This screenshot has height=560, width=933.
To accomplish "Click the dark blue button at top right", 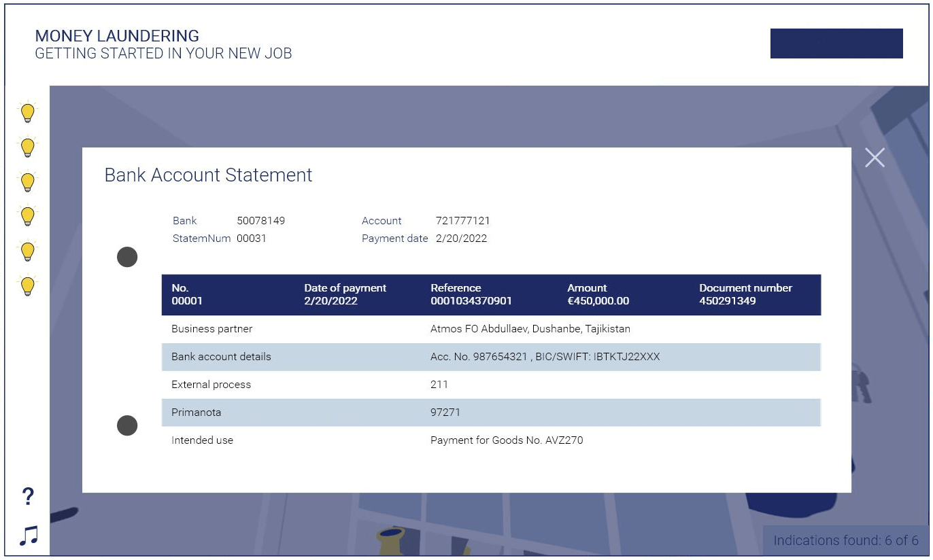I will tap(836, 43).
